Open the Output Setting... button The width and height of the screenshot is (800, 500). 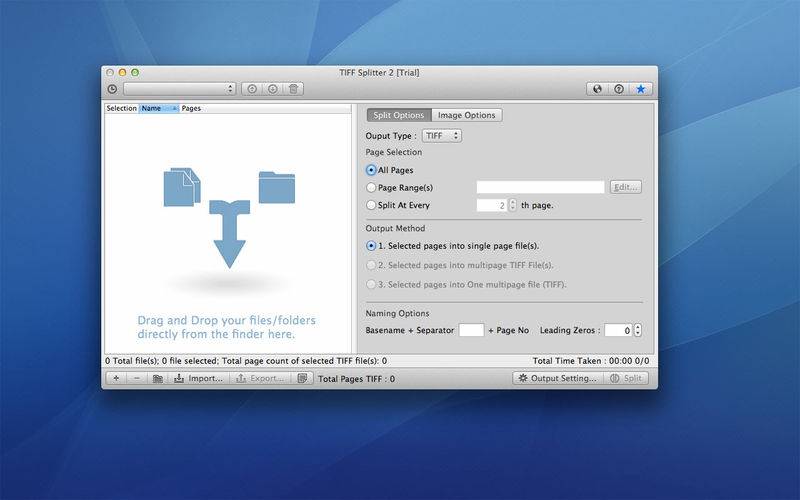tap(558, 378)
